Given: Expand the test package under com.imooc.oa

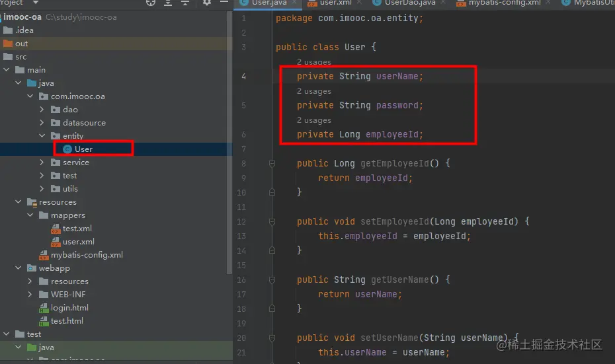Looking at the screenshot, I should [x=42, y=176].
